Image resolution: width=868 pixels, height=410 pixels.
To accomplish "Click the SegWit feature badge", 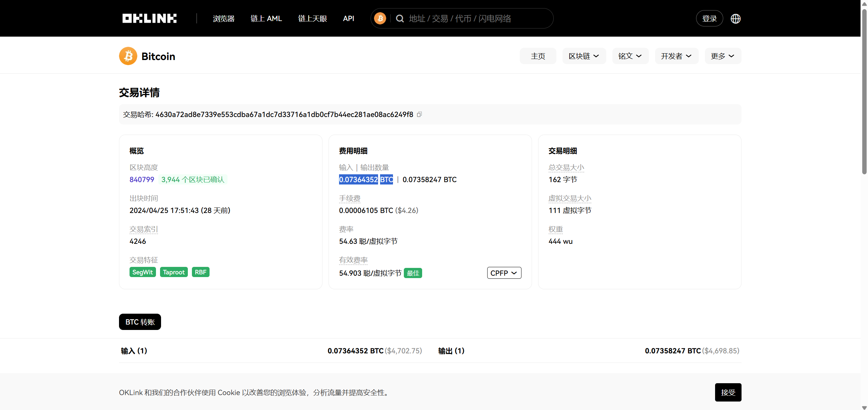I will 142,272.
